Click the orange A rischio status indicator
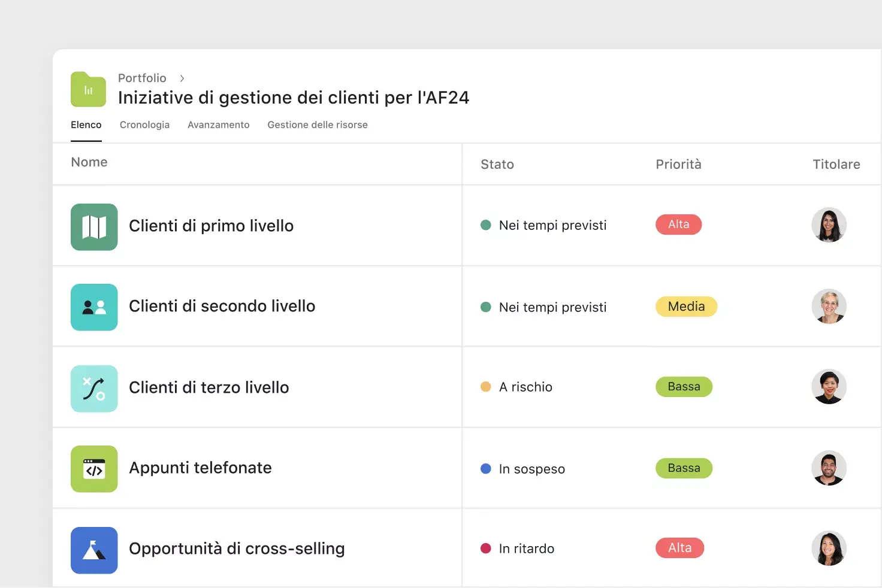The height and width of the screenshot is (588, 882). (x=485, y=387)
